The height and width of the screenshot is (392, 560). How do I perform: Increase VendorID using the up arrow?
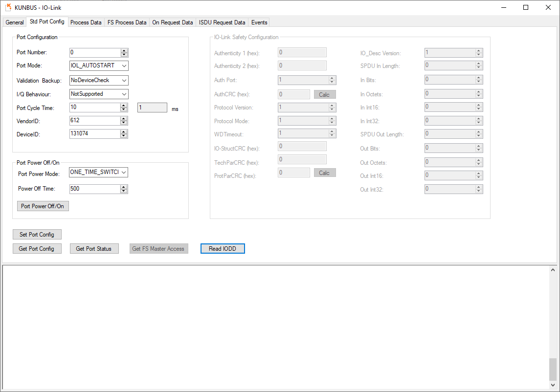tap(124, 119)
